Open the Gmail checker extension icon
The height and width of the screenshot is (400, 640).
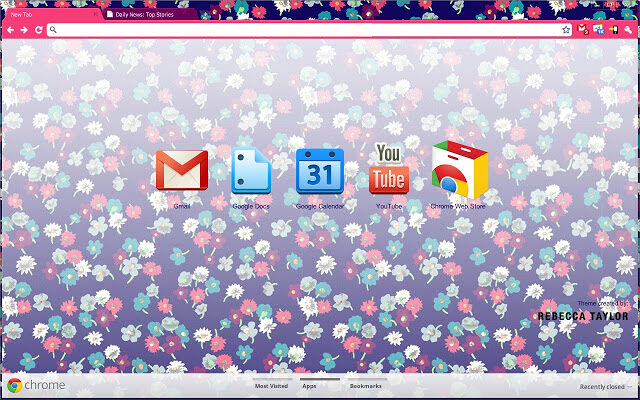582,29
